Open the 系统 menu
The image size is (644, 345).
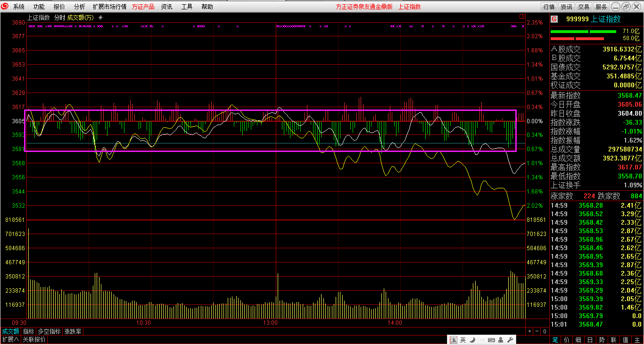(x=19, y=7)
